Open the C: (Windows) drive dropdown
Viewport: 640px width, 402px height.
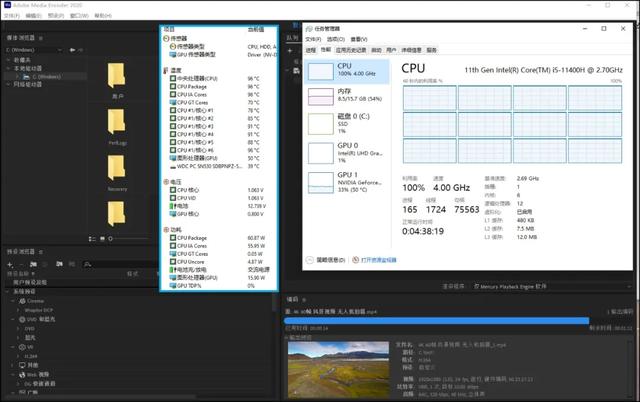pyautogui.click(x=34, y=50)
